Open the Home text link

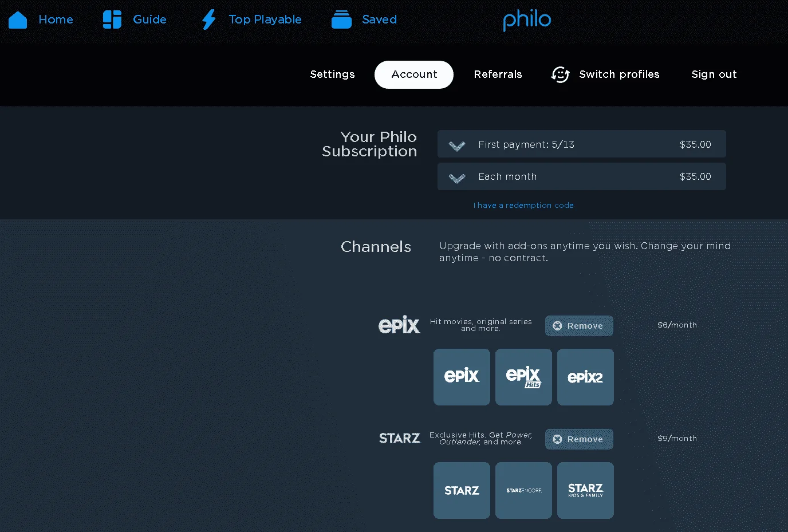click(56, 19)
